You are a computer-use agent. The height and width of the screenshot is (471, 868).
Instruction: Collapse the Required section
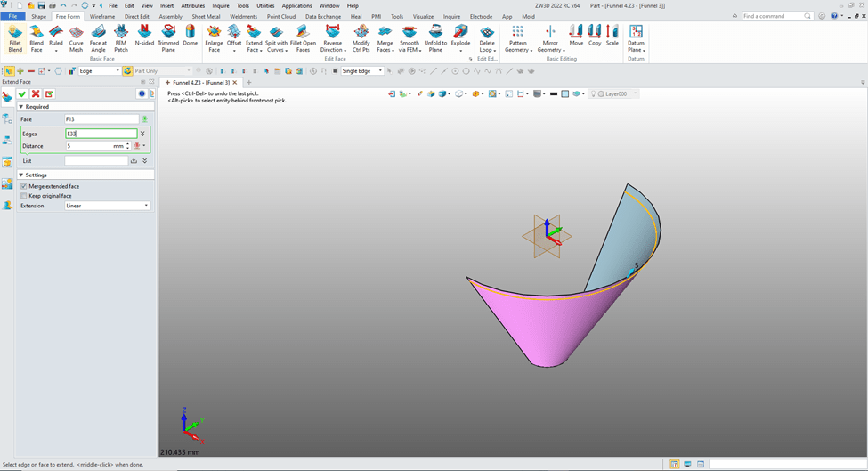click(x=20, y=106)
